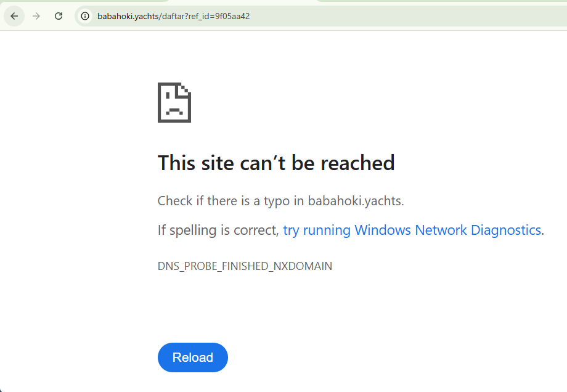
Task: Click the sad page error icon
Action: [x=174, y=103]
